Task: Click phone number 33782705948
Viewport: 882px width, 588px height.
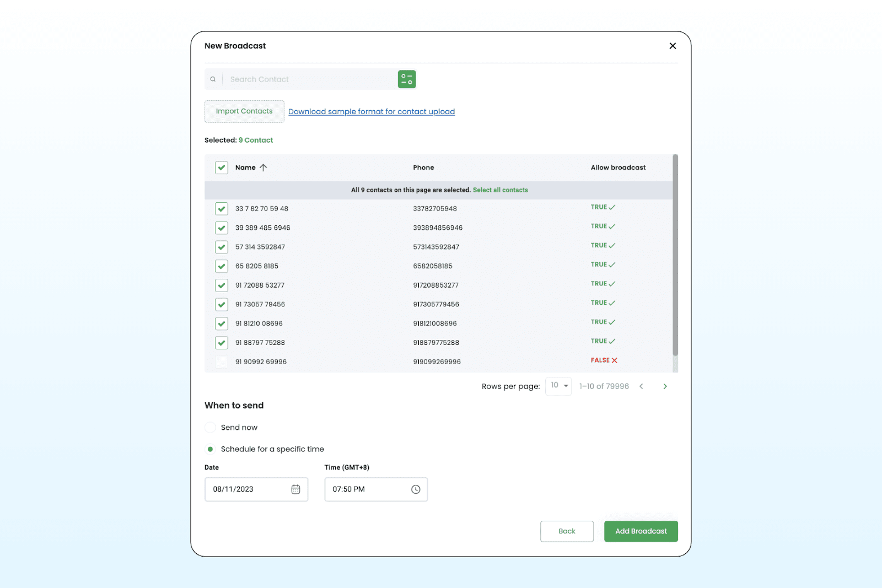Action: pyautogui.click(x=435, y=209)
